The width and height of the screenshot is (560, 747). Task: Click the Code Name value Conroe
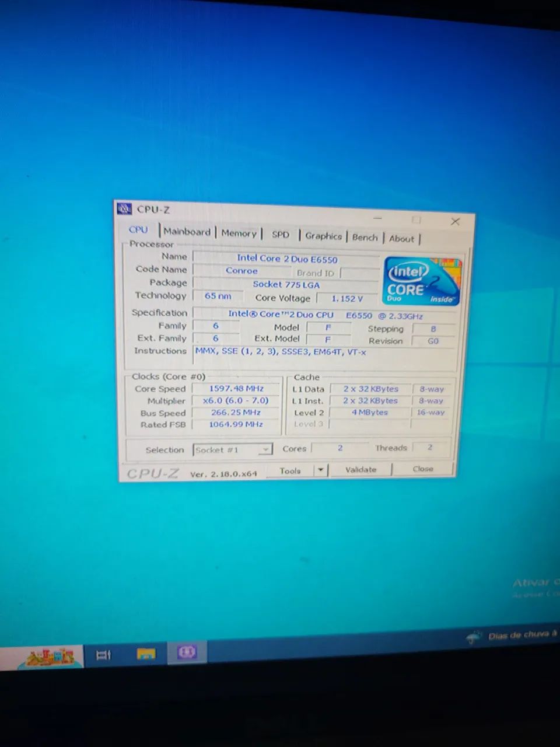pyautogui.click(x=242, y=271)
